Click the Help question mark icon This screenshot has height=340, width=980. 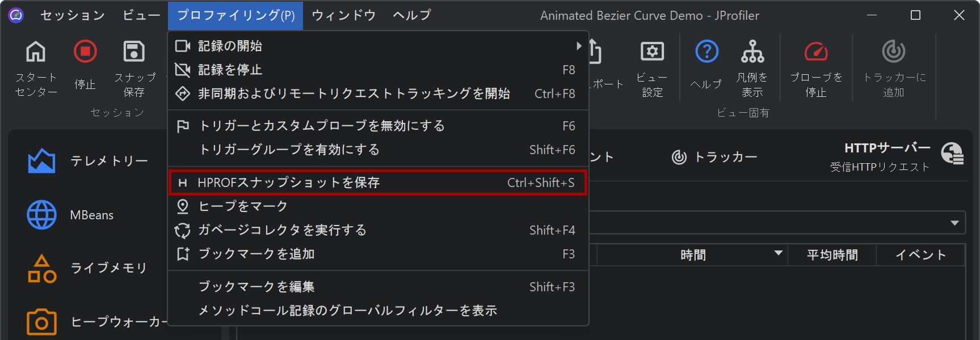[706, 52]
